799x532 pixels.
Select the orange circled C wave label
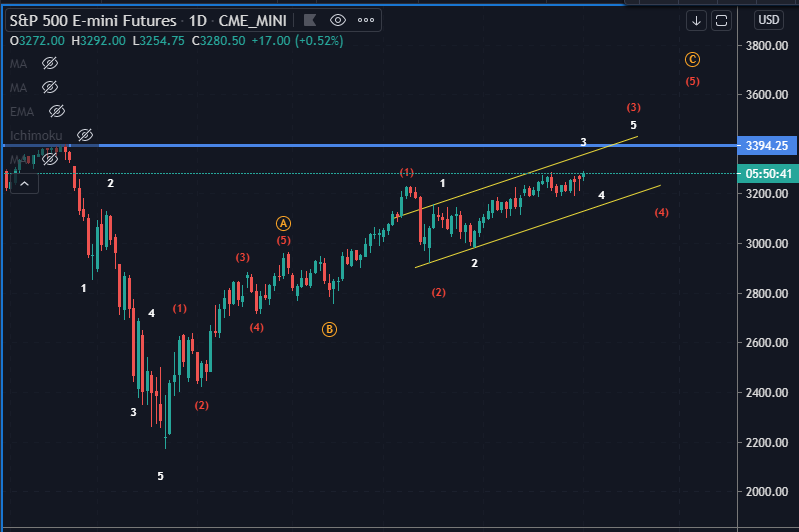click(692, 60)
